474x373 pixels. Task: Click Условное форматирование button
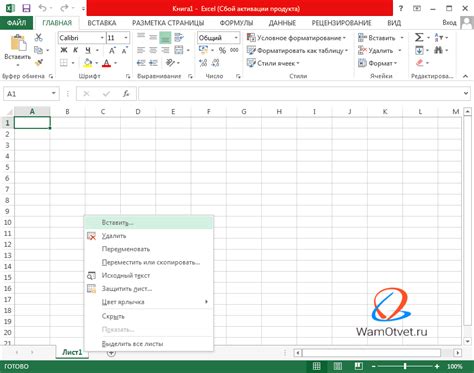click(296, 38)
